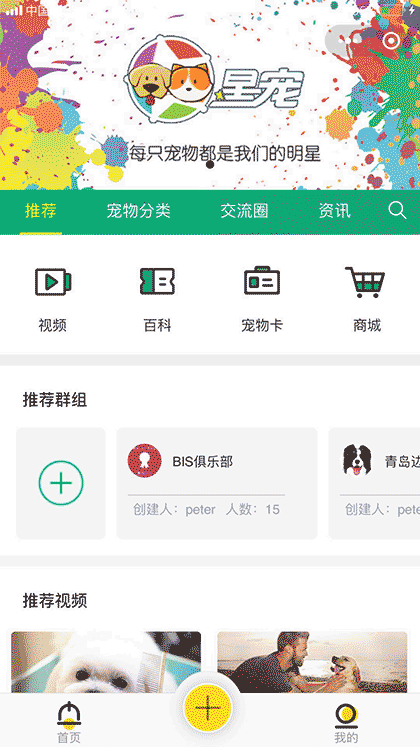Tap the 首页 bottom nav label
420x747 pixels.
[69, 737]
